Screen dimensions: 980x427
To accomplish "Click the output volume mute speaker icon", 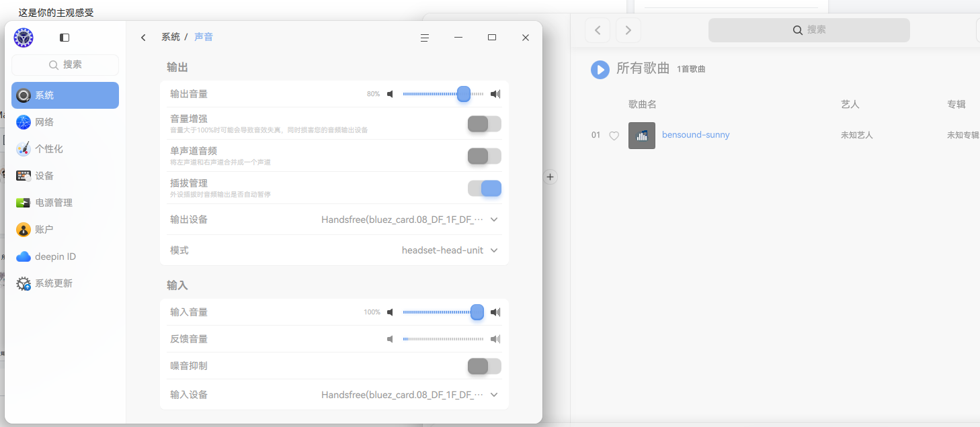I will coord(390,94).
